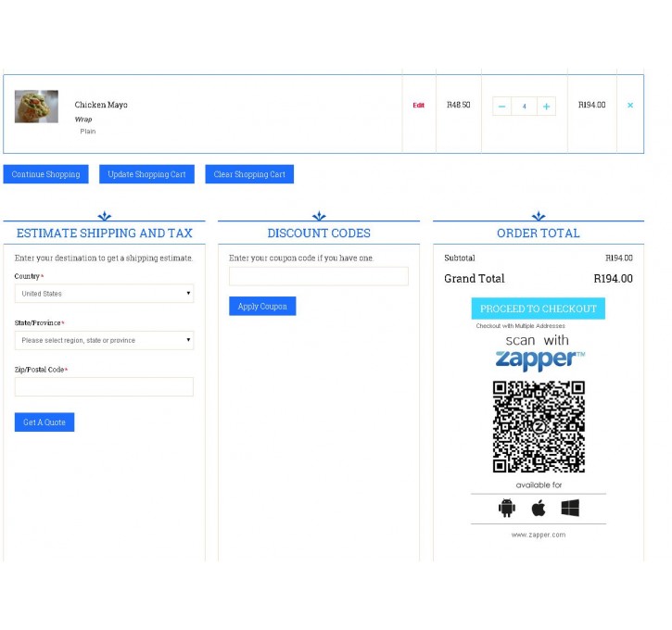Viewport: 672px width, 630px height.
Task: Click the Zapper logo
Action: point(539,359)
